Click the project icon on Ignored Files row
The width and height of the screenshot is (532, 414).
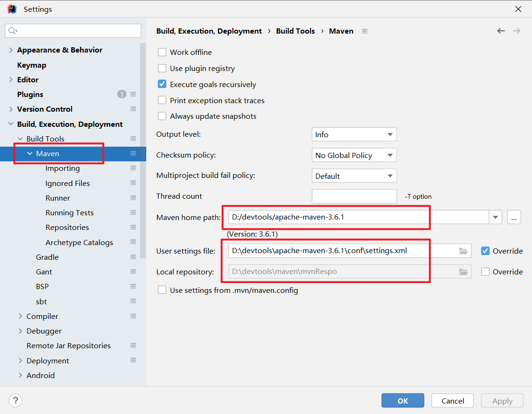coord(133,183)
